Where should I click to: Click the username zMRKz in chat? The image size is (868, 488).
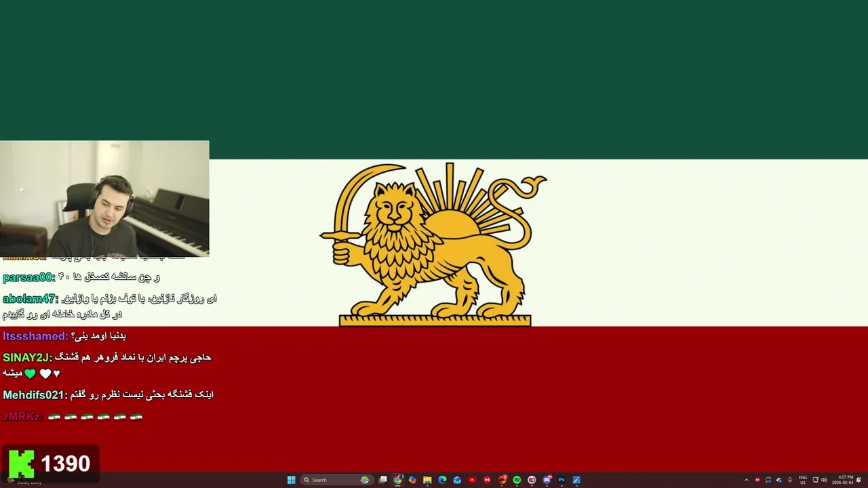click(22, 416)
